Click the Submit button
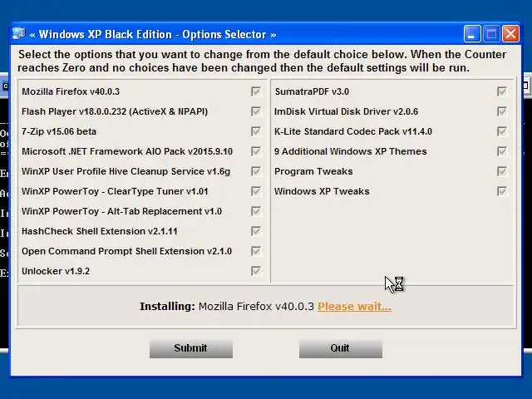 (191, 348)
